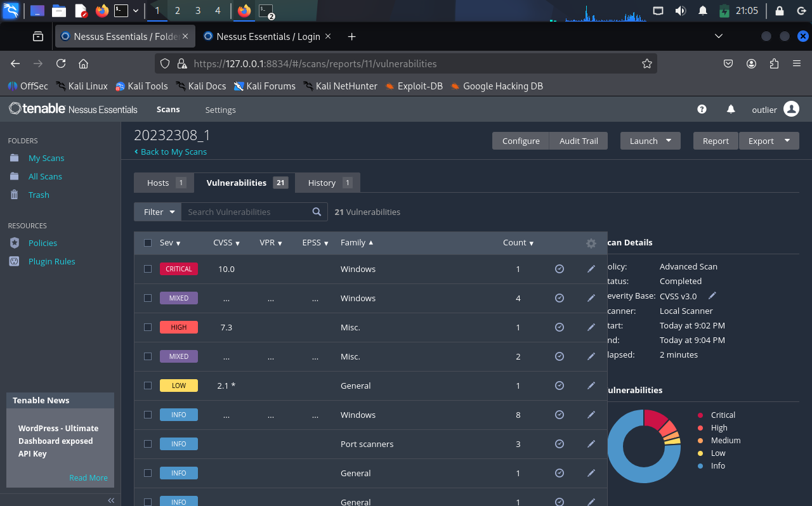812x506 pixels.
Task: Check the MIXED Windows row checkbox
Action: pyautogui.click(x=148, y=298)
